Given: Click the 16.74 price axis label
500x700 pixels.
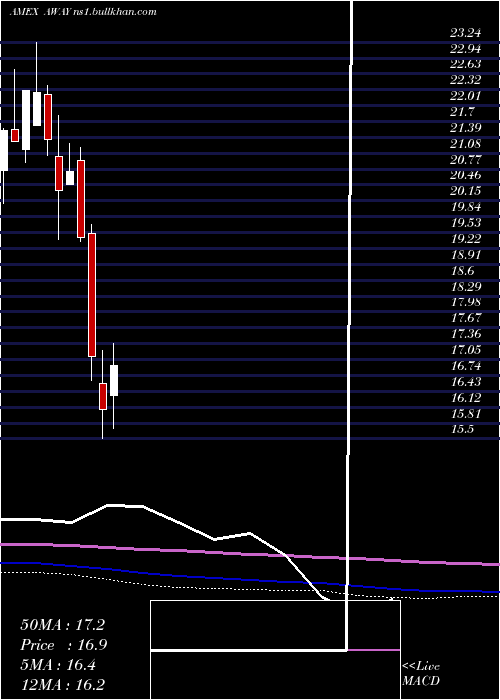Looking at the screenshot, I should click(x=465, y=366).
